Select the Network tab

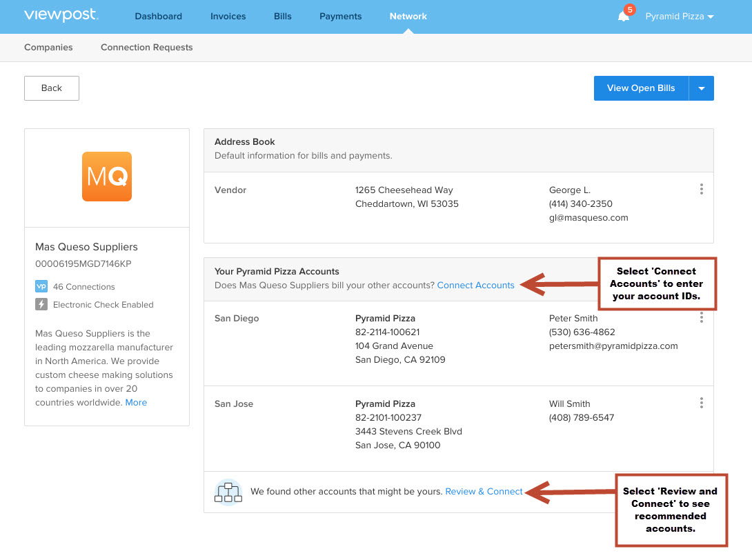(408, 17)
